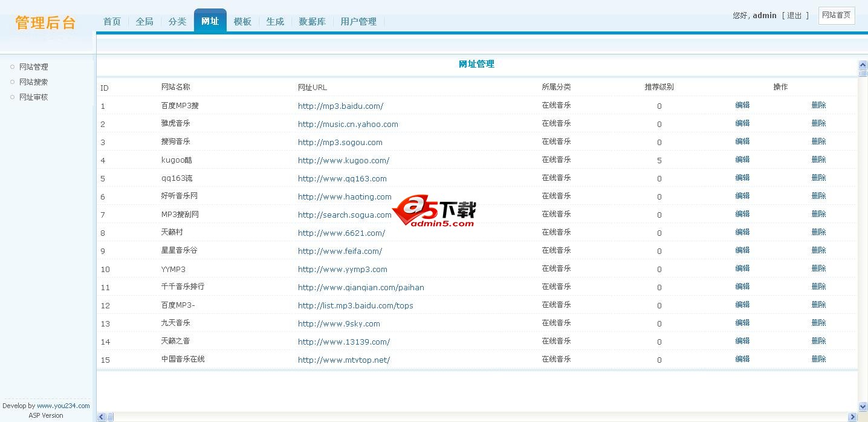Open the http://www.9sky.com link
Viewport: 868px width, 422px height.
point(339,323)
